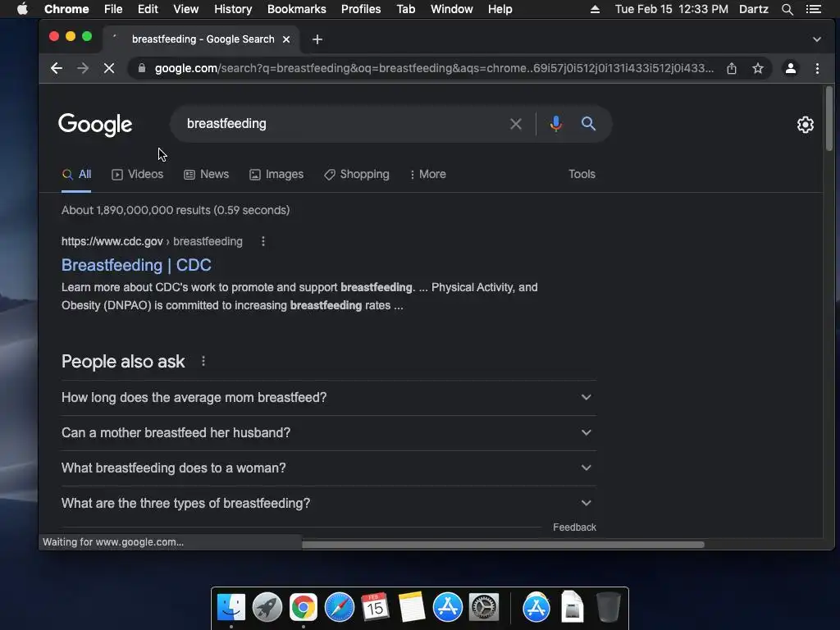Open Spotlight search in menu bar
The image size is (840, 630).
(787, 9)
